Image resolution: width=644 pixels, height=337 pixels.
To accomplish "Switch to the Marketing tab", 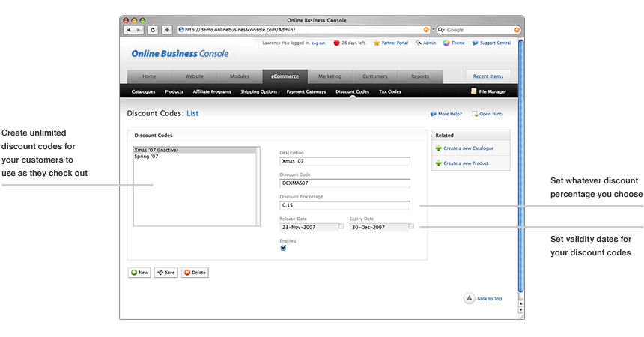I will coord(329,76).
